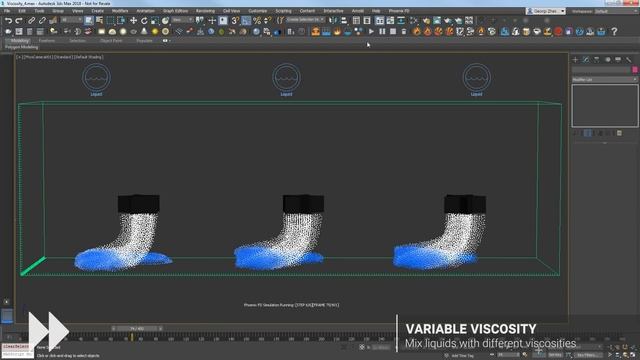Open the Modify tab in command panel
640x360 pixels.
point(586,60)
